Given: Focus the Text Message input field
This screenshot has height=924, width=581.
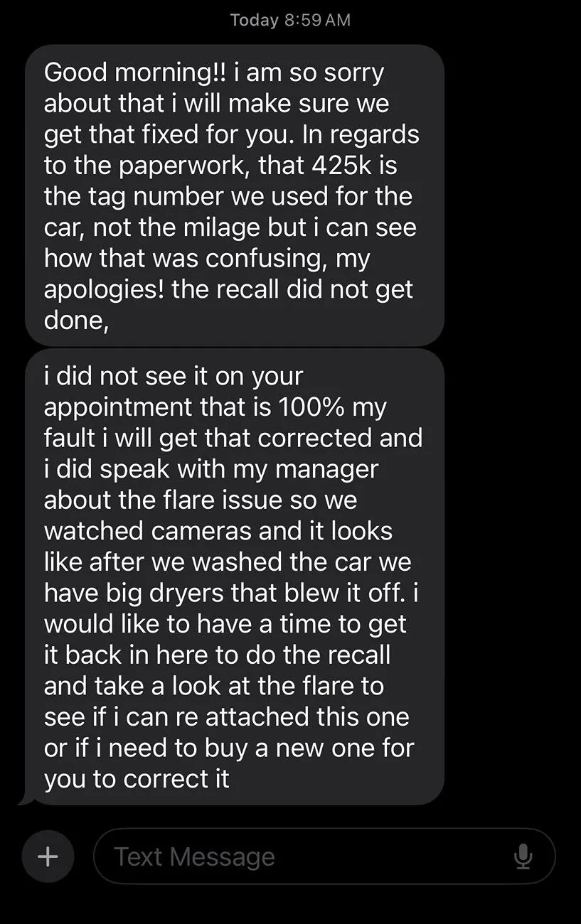Looking at the screenshot, I should [x=324, y=856].
